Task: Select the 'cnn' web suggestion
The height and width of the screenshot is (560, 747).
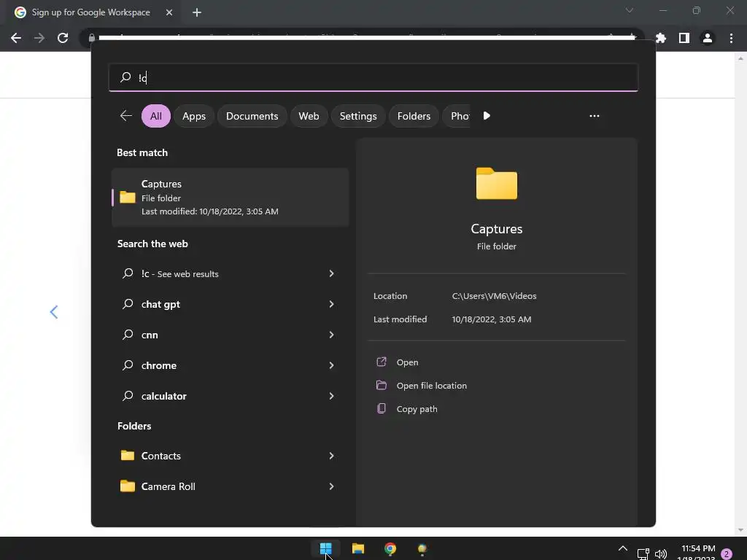Action: tap(150, 335)
